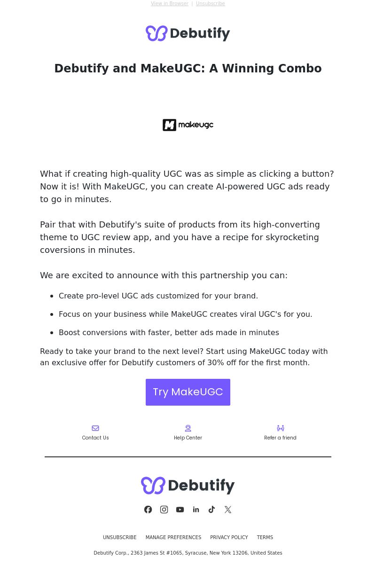Open the Instagram social icon
The width and height of the screenshot is (376, 588).
tap(164, 510)
